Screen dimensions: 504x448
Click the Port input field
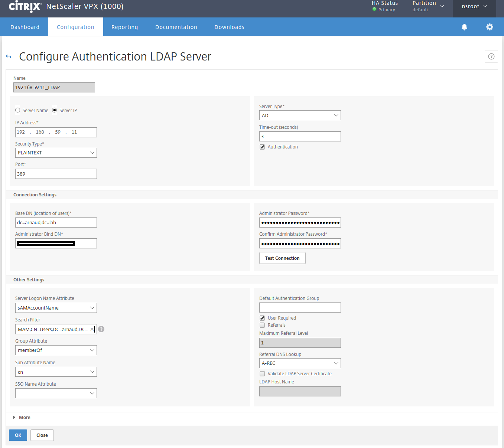tap(56, 174)
